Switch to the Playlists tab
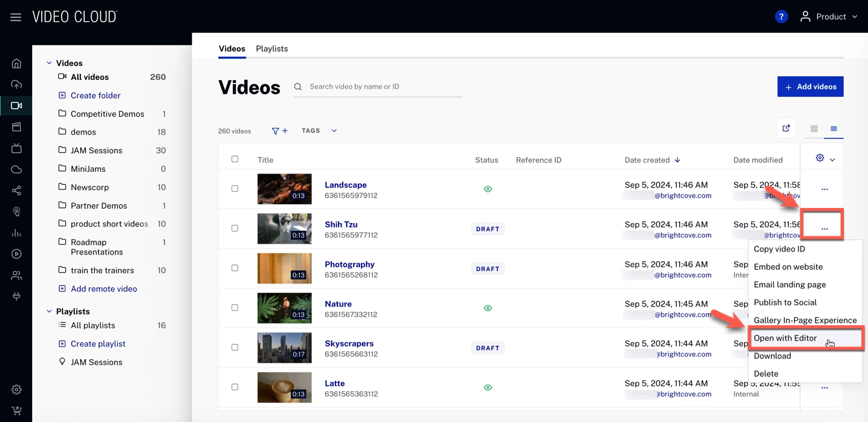 click(x=271, y=48)
